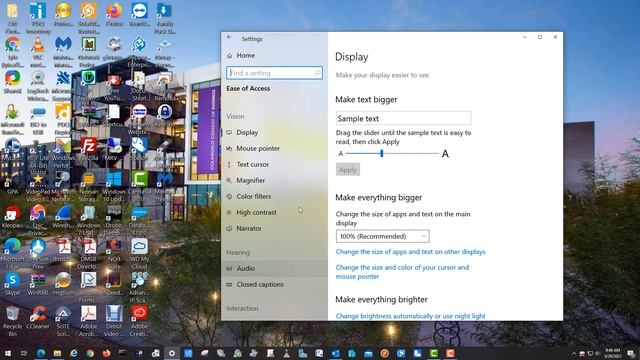This screenshot has height=360, width=640.
Task: Click the Sample text preview box
Action: [403, 118]
